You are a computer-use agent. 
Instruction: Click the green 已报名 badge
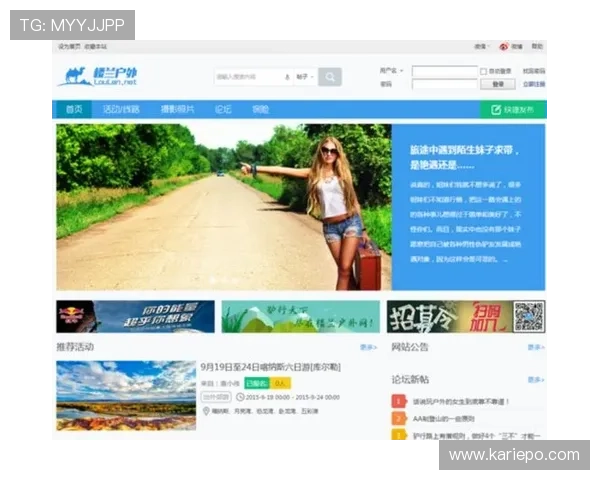click(257, 383)
